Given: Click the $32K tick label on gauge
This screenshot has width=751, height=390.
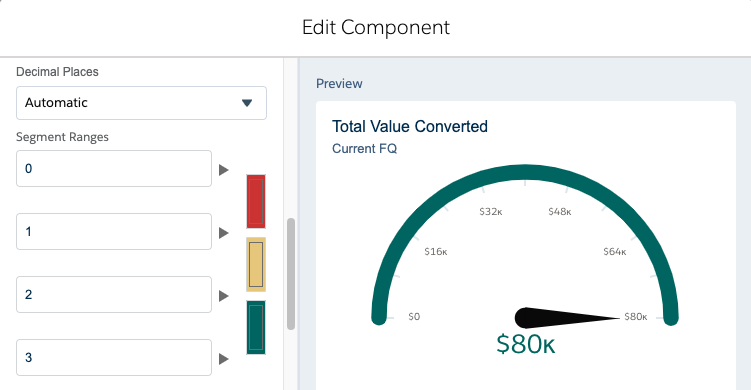Looking at the screenshot, I should [x=490, y=212].
